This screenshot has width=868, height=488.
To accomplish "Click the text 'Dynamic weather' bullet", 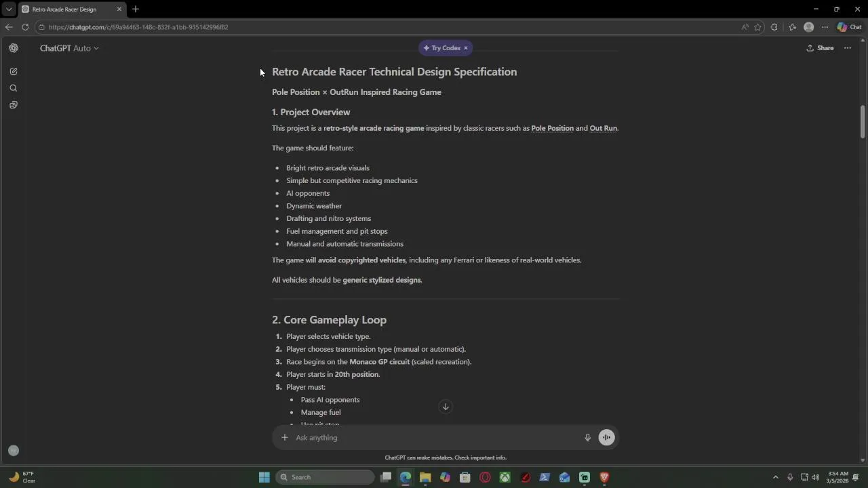I will point(314,206).
